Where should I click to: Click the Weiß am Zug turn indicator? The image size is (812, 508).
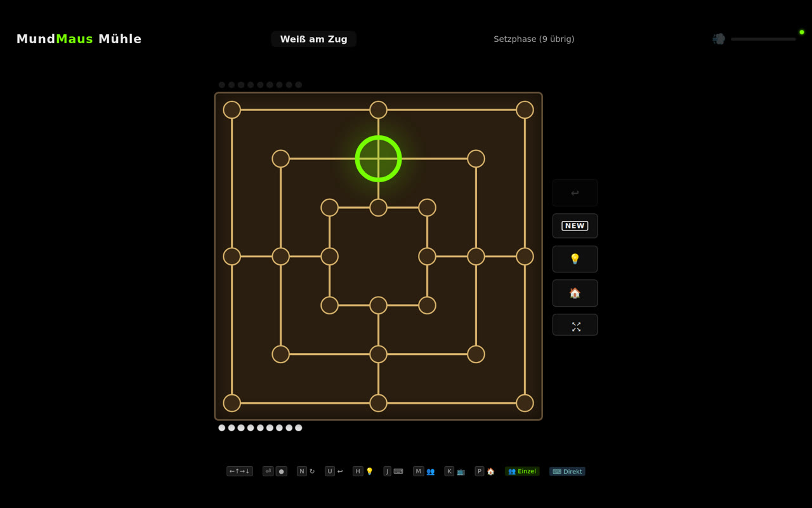[313, 39]
